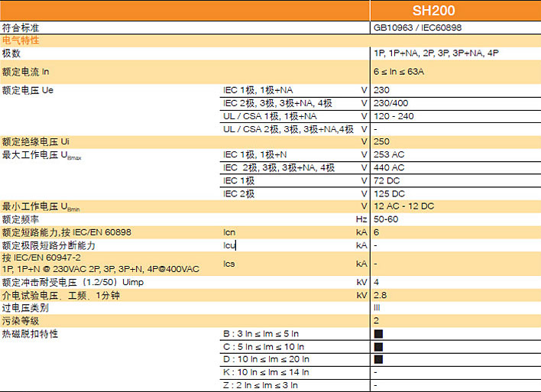The height and width of the screenshot is (392, 541).
Task: Select the 440 AC value
Action: point(389,167)
